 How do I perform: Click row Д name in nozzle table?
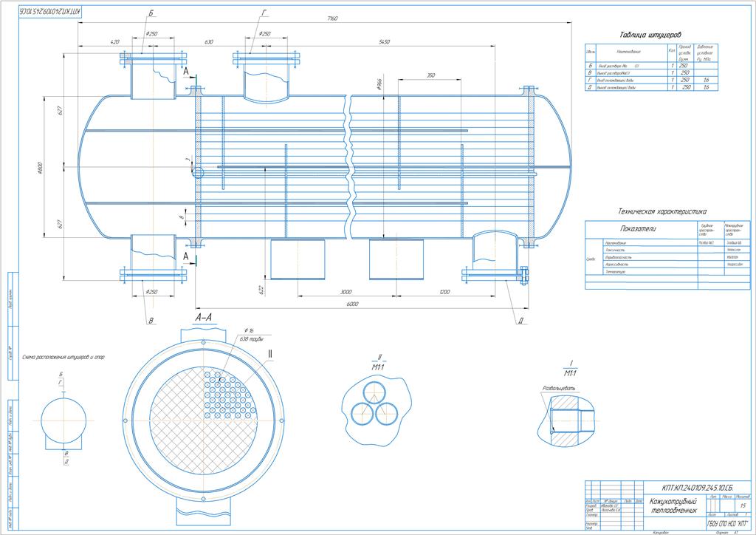pyautogui.click(x=616, y=87)
